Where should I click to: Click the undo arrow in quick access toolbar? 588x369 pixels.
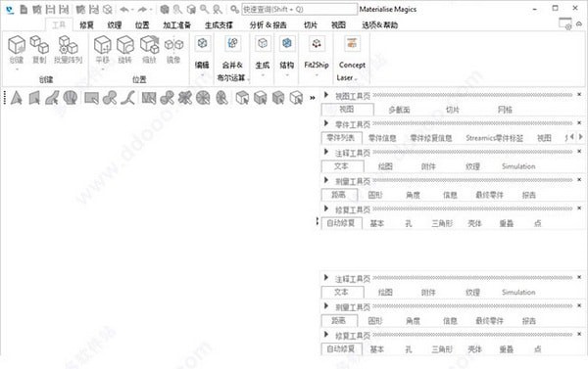[x=124, y=9]
